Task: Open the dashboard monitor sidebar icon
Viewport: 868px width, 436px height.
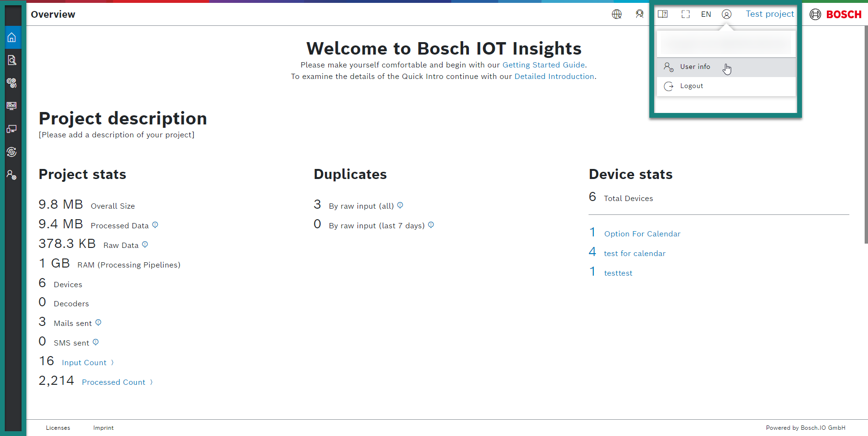Action: point(12,106)
